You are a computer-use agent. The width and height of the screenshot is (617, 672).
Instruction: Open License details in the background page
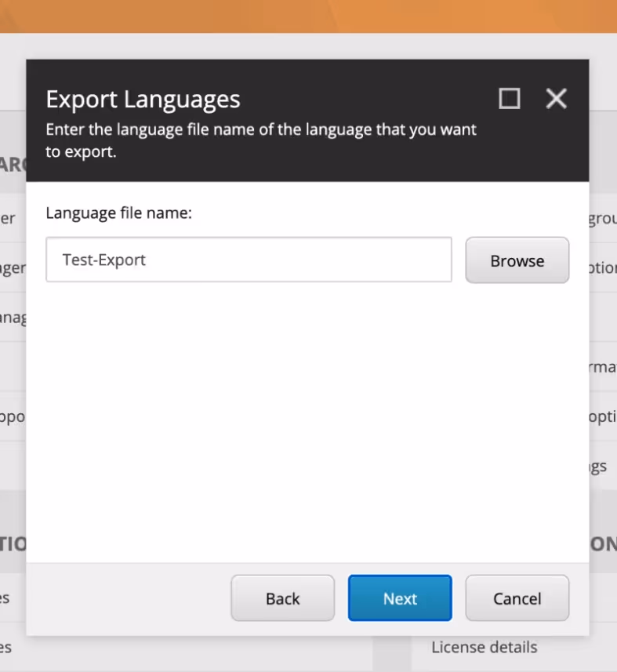click(485, 647)
